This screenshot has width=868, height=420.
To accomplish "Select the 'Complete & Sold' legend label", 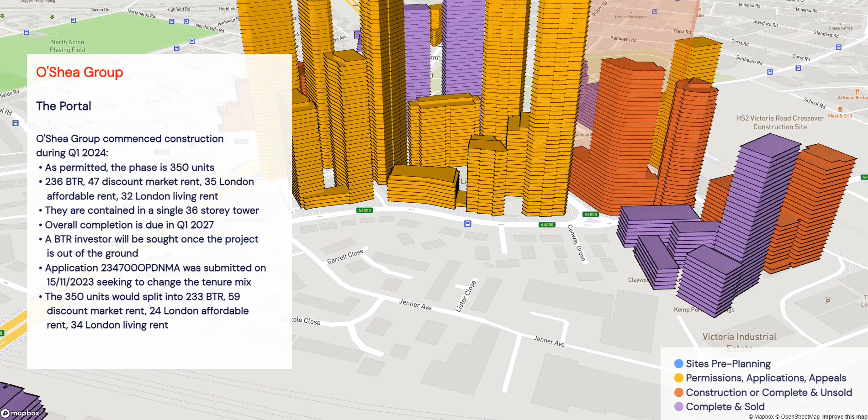I will pos(725,407).
